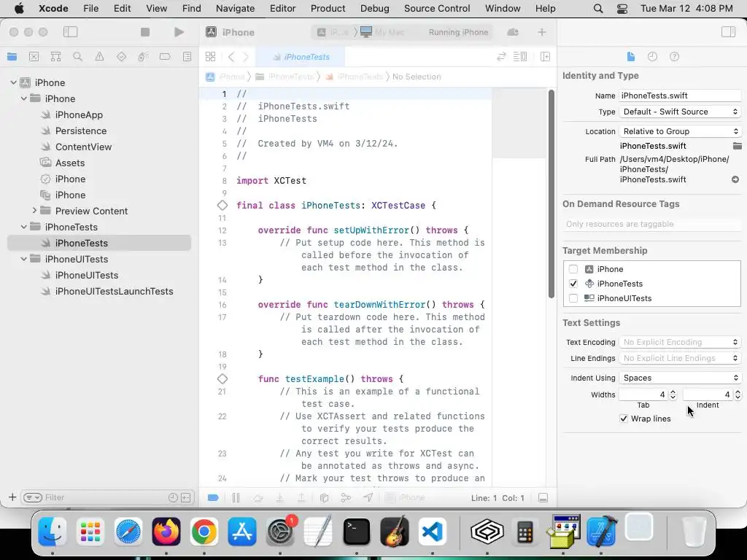Collapse the iPhoneTests group
Screen dimensions: 747x560
point(24,227)
